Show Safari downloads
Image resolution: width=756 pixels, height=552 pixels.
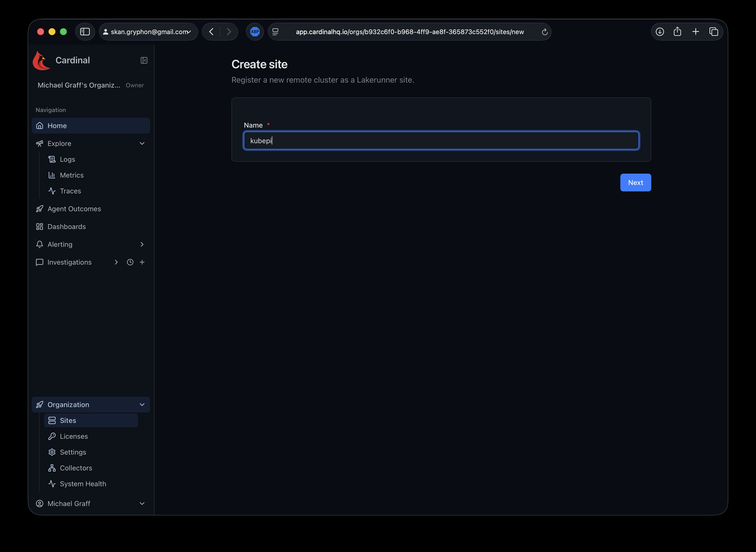coord(660,32)
